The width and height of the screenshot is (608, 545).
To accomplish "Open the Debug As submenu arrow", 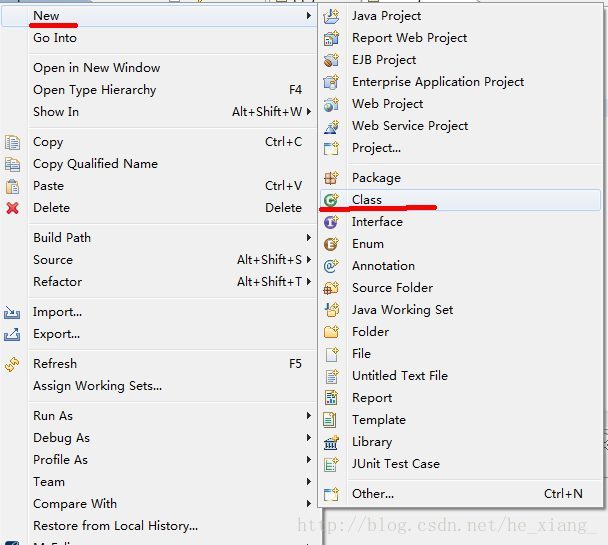I will [309, 438].
